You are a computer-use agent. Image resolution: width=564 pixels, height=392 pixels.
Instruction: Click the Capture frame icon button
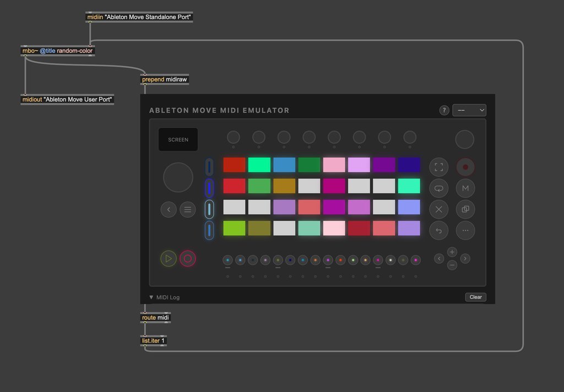439,167
